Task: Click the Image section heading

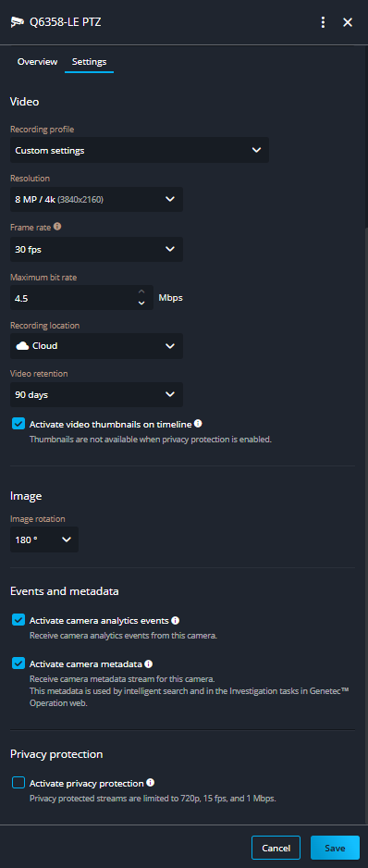Action: point(26,496)
